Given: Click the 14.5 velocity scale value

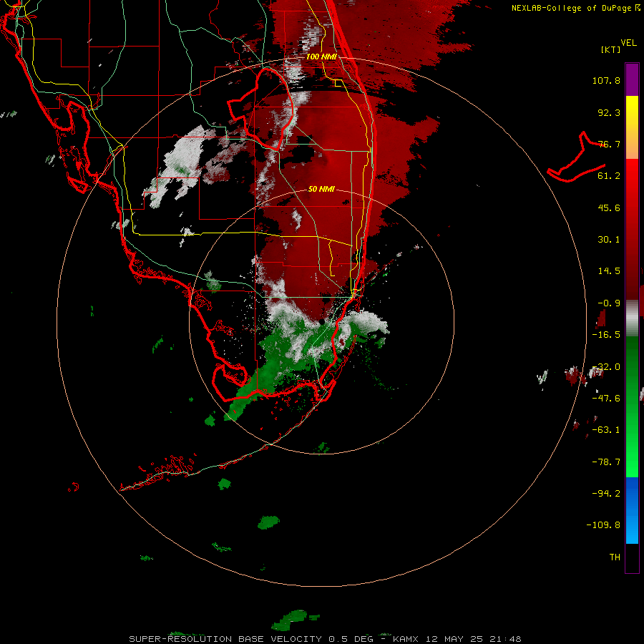Looking at the screenshot, I should click(x=609, y=271).
